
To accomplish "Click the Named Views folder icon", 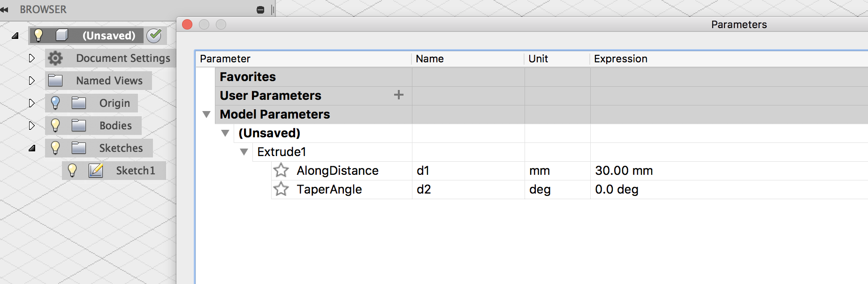I will pyautogui.click(x=55, y=81).
